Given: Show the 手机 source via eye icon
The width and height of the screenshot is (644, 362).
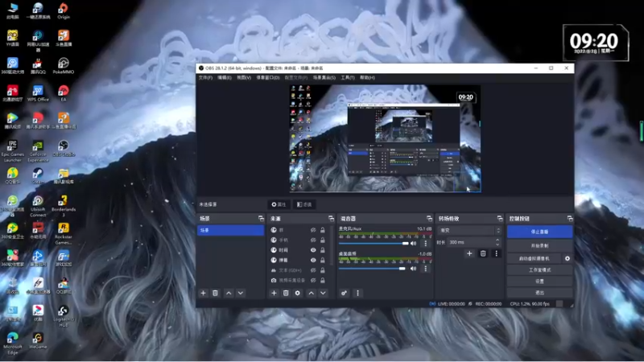Looking at the screenshot, I should [313, 240].
